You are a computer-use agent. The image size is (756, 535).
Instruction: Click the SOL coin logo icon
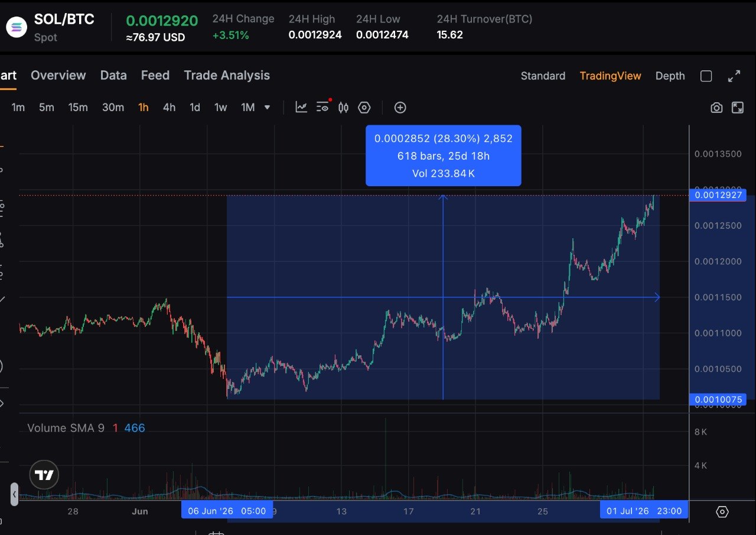(17, 27)
